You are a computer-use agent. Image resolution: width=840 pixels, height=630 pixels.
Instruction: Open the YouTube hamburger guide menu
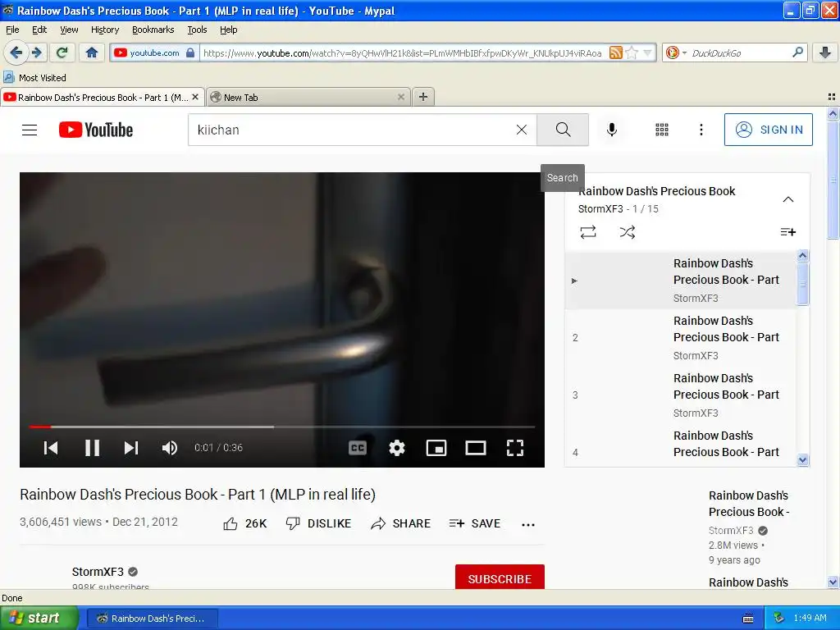(30, 130)
